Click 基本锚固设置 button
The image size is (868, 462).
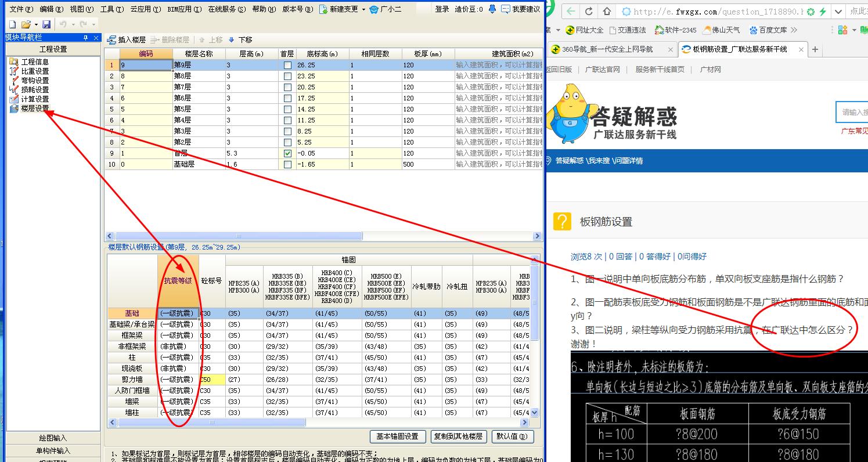397,436
